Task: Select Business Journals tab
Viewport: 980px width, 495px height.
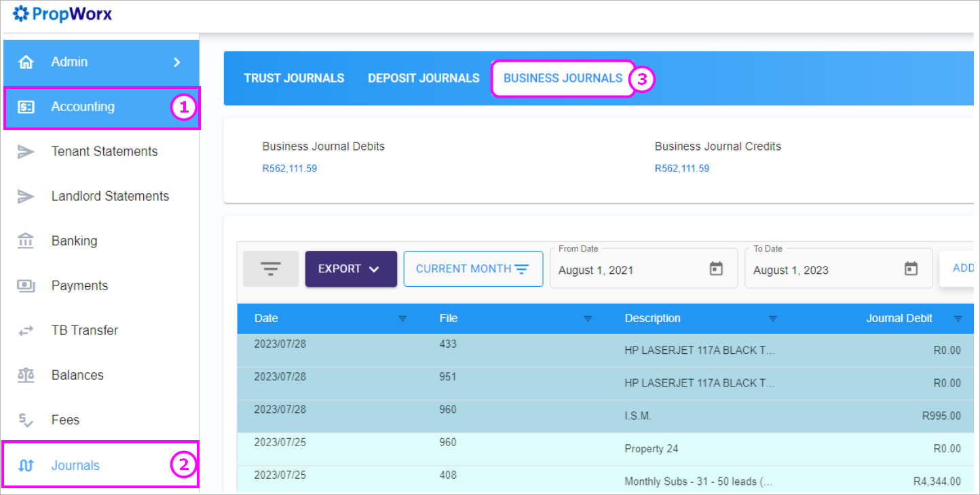Action: [563, 79]
